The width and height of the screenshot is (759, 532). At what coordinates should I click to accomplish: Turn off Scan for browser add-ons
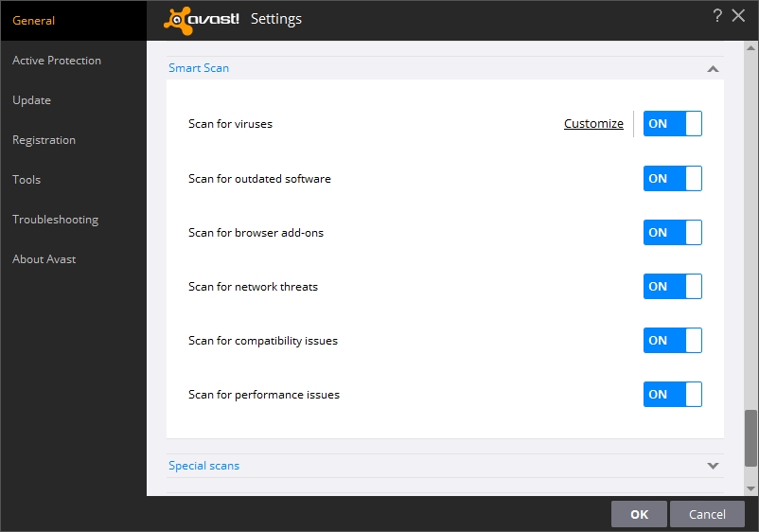pyautogui.click(x=673, y=232)
